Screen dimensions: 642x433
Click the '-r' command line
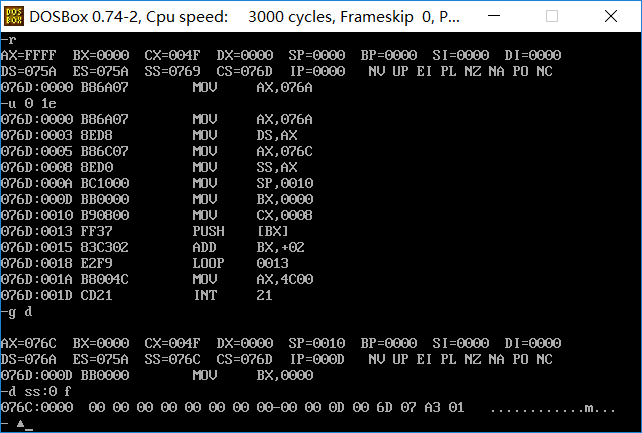coord(8,40)
